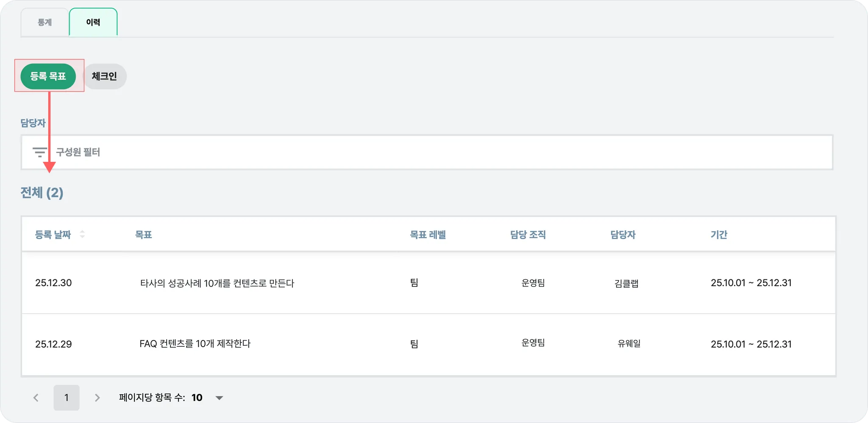Sort by 등록 날짜 using the sort arrows
The height and width of the screenshot is (423, 868).
pyautogui.click(x=82, y=234)
